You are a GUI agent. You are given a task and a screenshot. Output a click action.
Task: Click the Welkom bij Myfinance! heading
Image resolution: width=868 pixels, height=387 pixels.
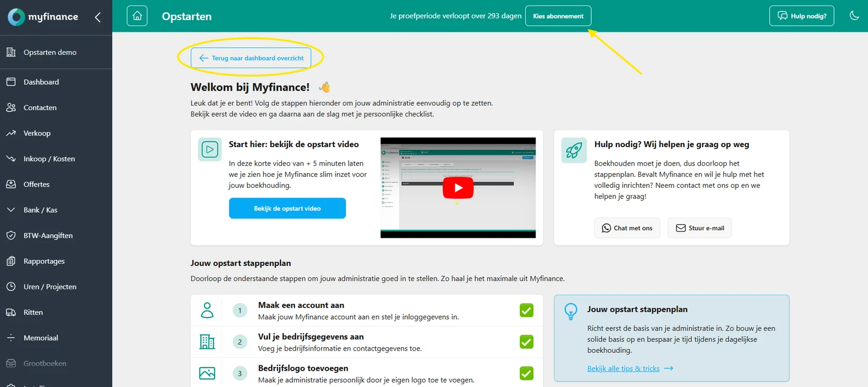(250, 87)
